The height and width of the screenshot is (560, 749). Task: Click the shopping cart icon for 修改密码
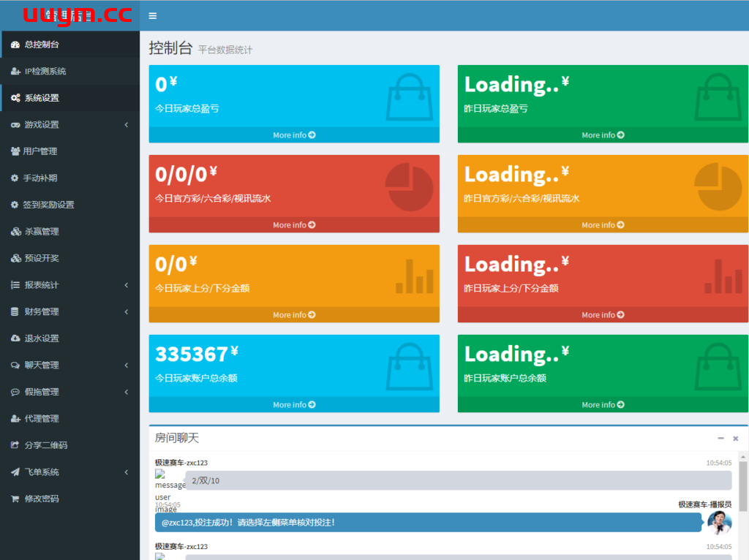(15, 499)
